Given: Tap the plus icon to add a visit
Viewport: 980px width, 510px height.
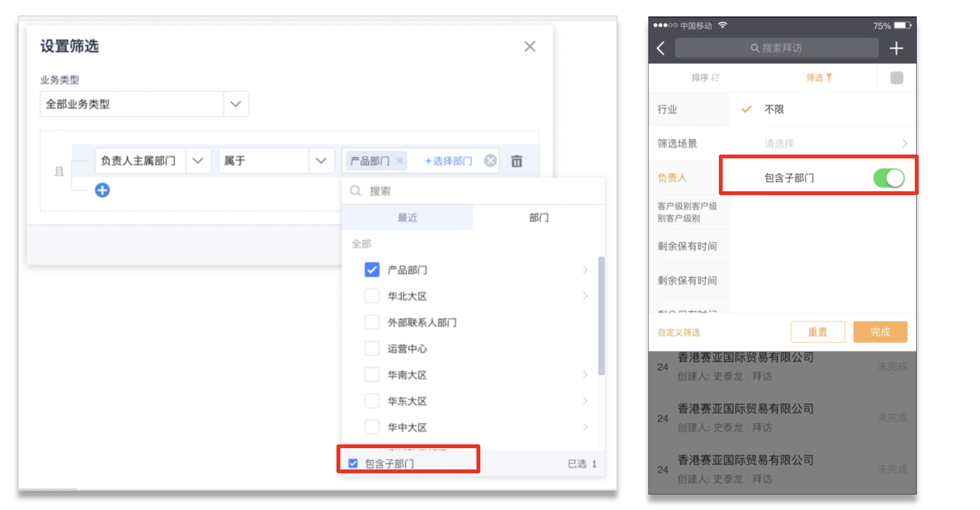Looking at the screenshot, I should [x=896, y=48].
